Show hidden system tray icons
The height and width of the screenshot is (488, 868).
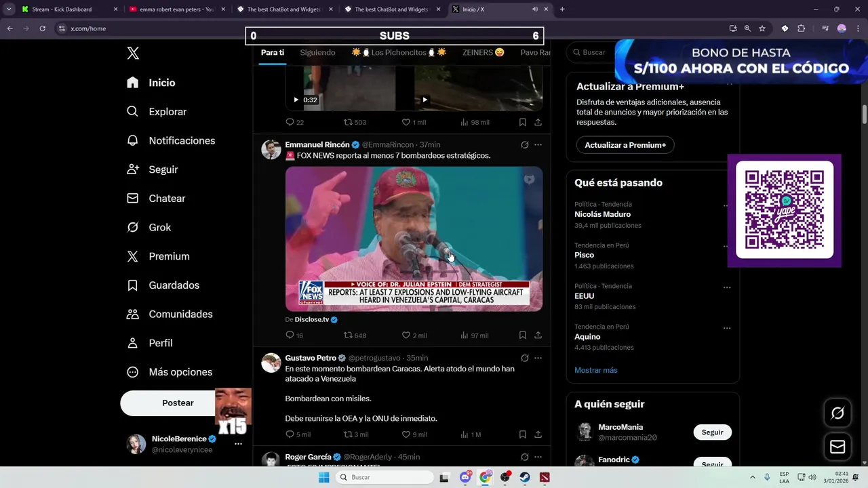pos(753,477)
